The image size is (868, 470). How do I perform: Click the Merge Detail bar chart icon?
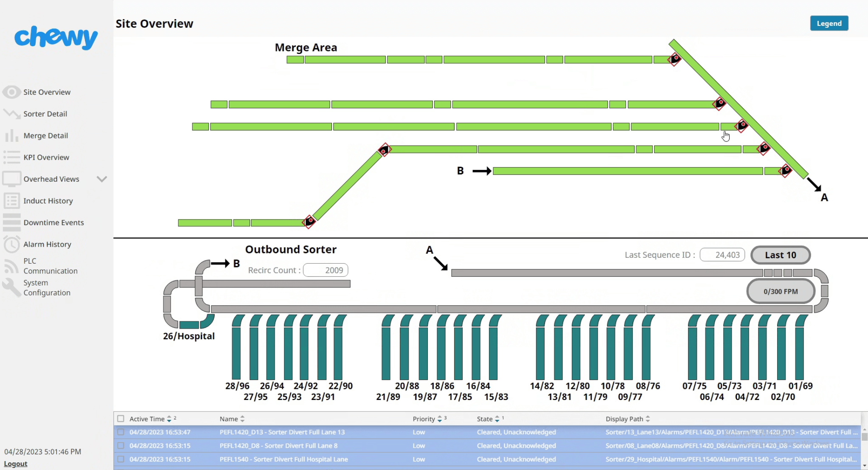12,135
